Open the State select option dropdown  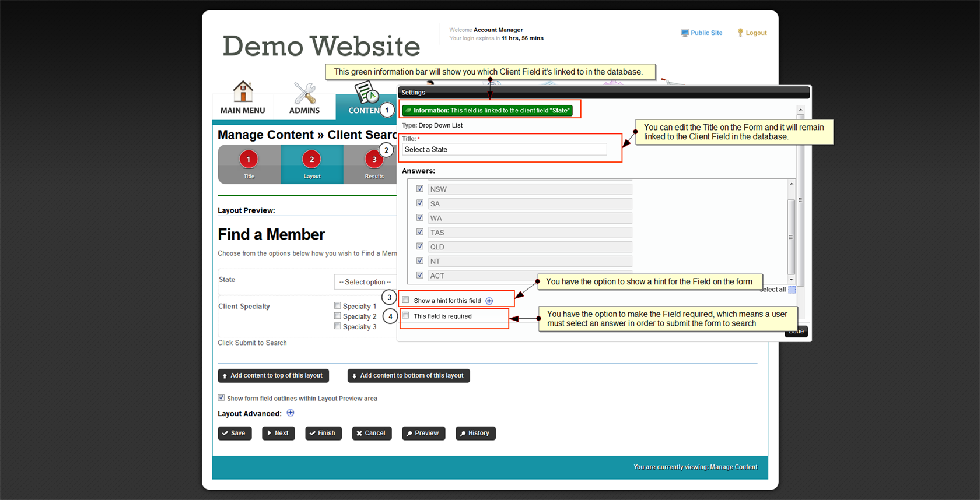coord(365,282)
